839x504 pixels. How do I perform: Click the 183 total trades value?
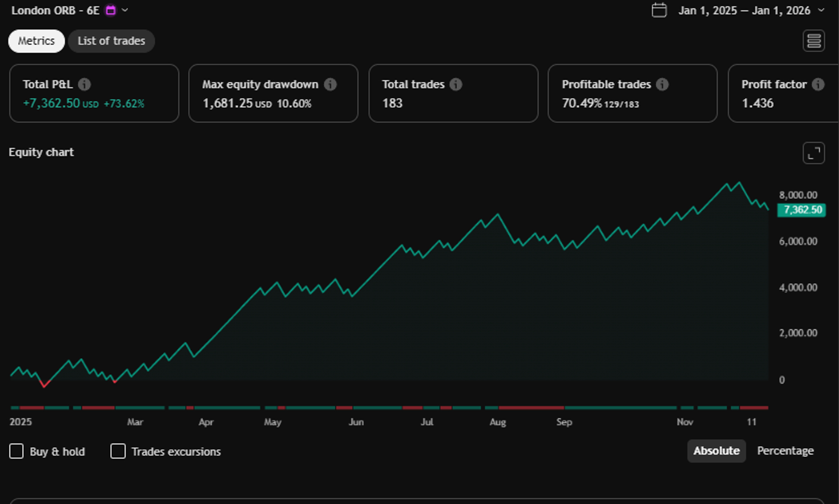(392, 103)
